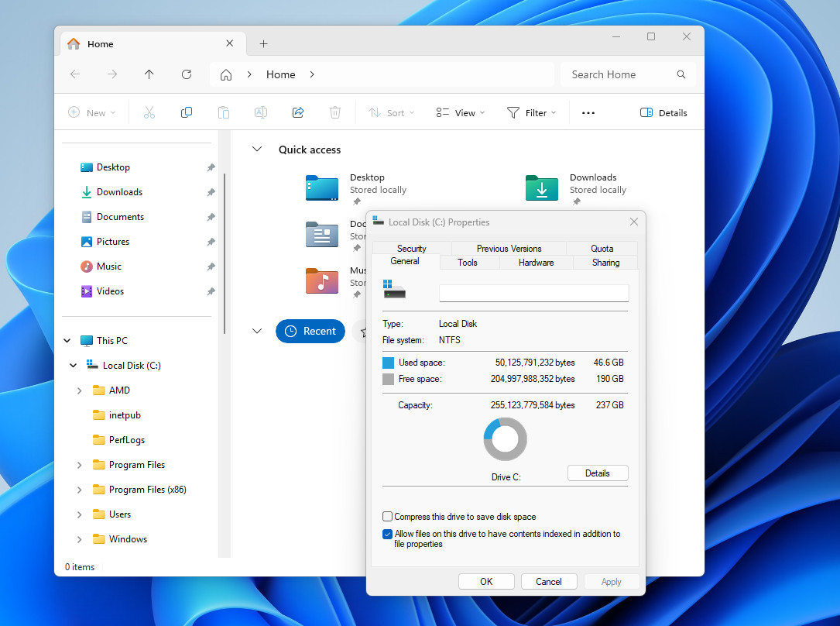Collapse the Local Disk (C:) tree node
The image size is (840, 626).
[74, 366]
